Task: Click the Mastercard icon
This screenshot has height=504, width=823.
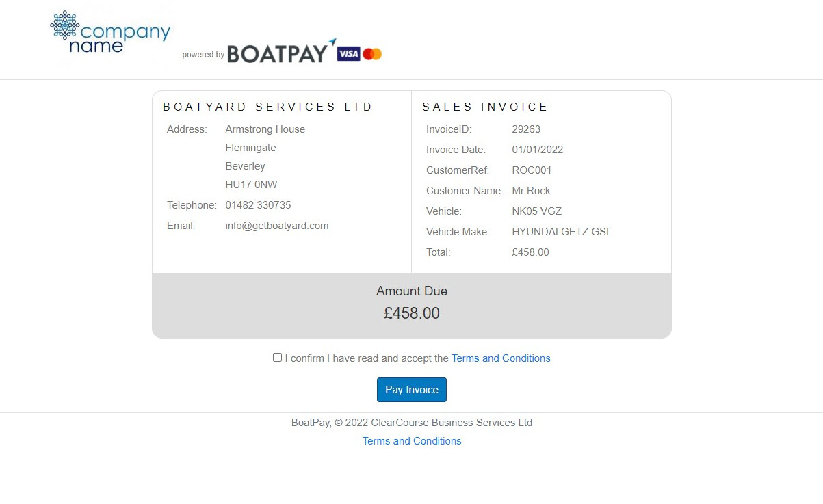Action: (x=372, y=54)
